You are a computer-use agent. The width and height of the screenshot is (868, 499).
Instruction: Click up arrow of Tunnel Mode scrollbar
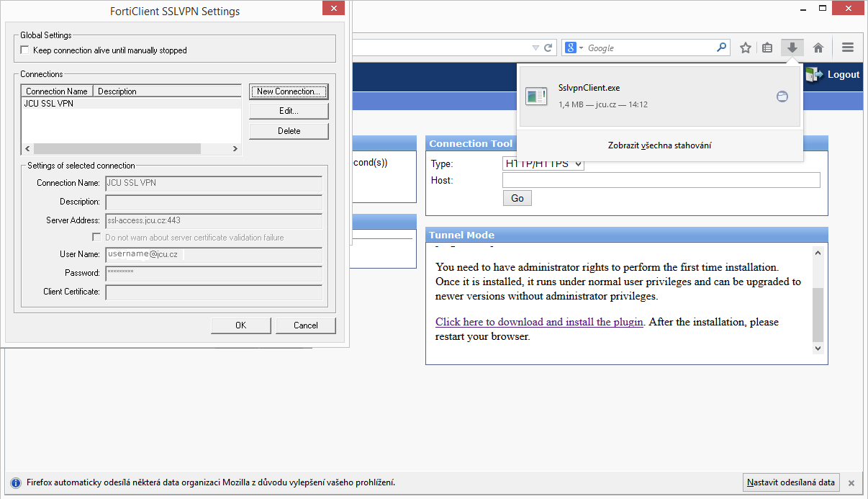point(818,253)
